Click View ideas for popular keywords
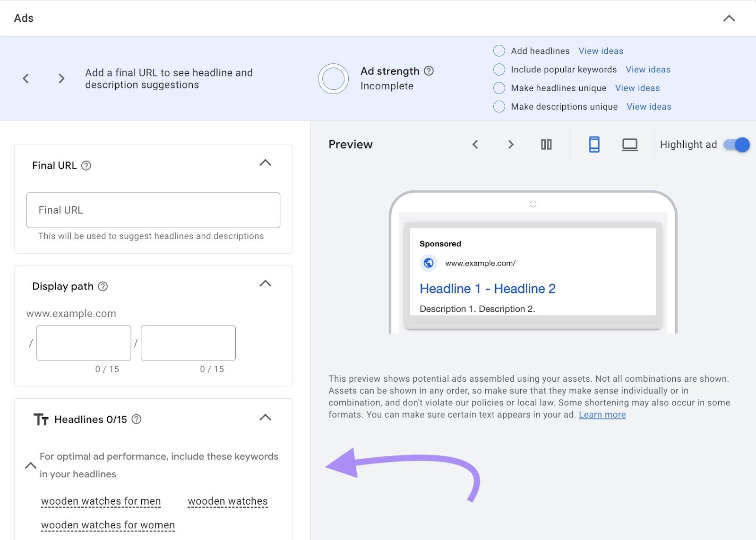This screenshot has width=756, height=540. click(648, 69)
